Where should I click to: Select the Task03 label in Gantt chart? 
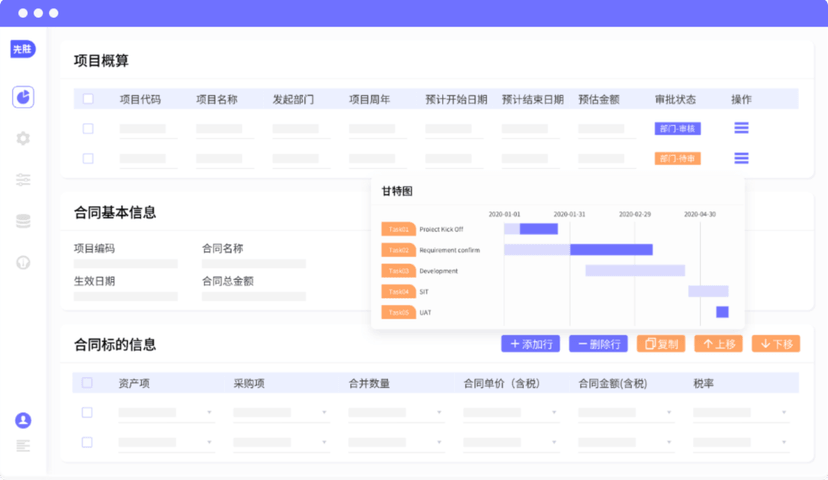(x=399, y=271)
